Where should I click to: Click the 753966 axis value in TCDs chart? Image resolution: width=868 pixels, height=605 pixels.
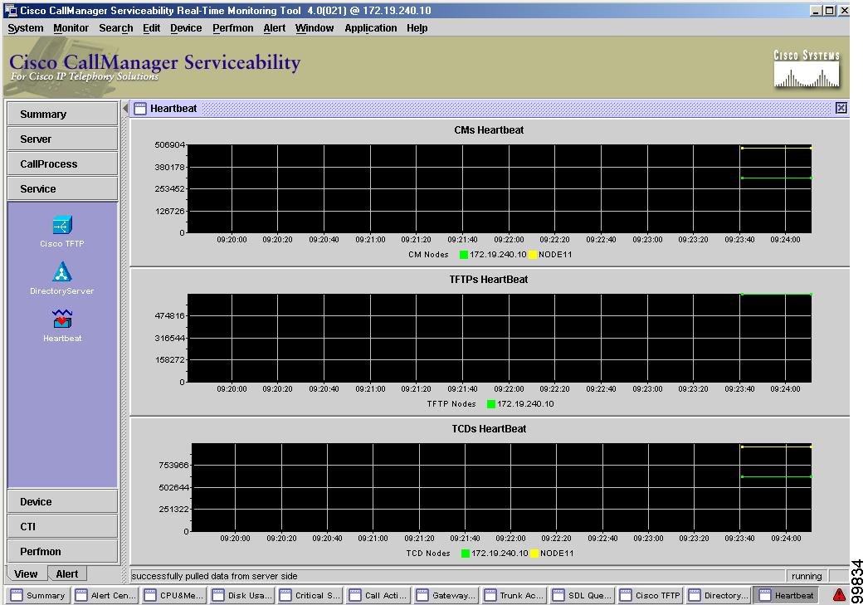[x=173, y=466]
